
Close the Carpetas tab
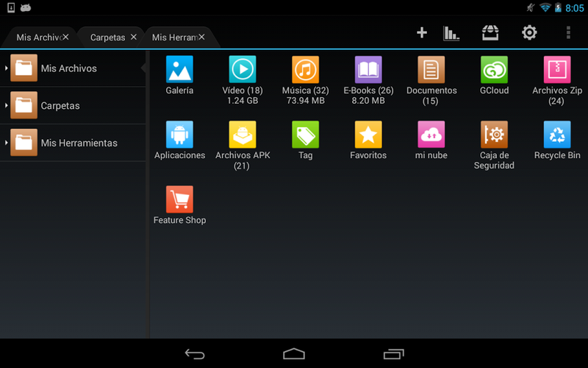(x=134, y=37)
